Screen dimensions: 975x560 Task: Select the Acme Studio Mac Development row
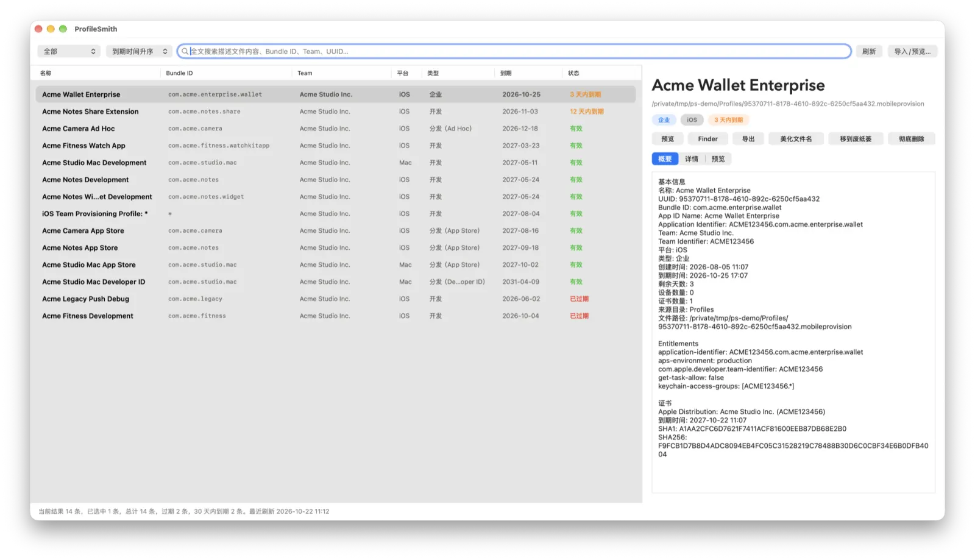336,163
